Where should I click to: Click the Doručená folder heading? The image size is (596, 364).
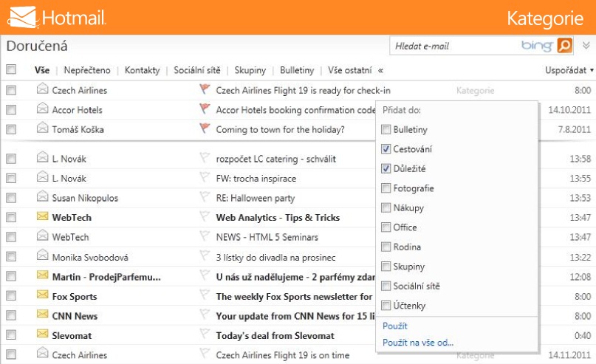[x=37, y=46]
